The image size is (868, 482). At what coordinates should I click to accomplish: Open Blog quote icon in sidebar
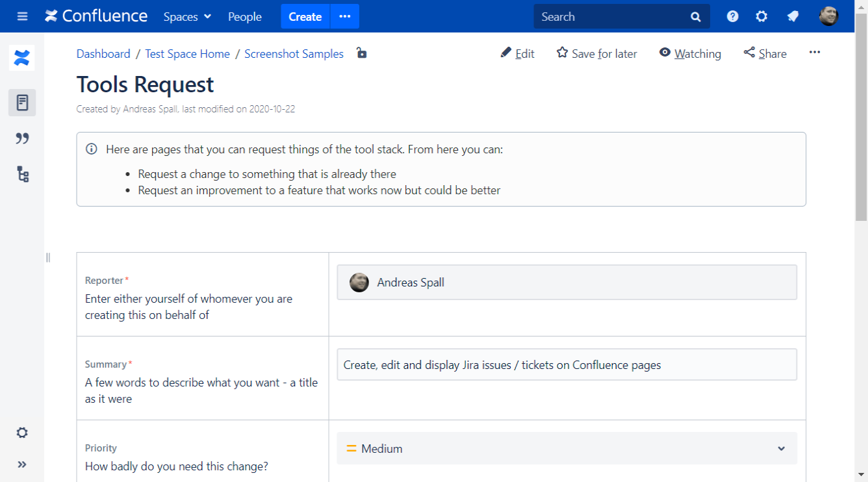(x=22, y=138)
